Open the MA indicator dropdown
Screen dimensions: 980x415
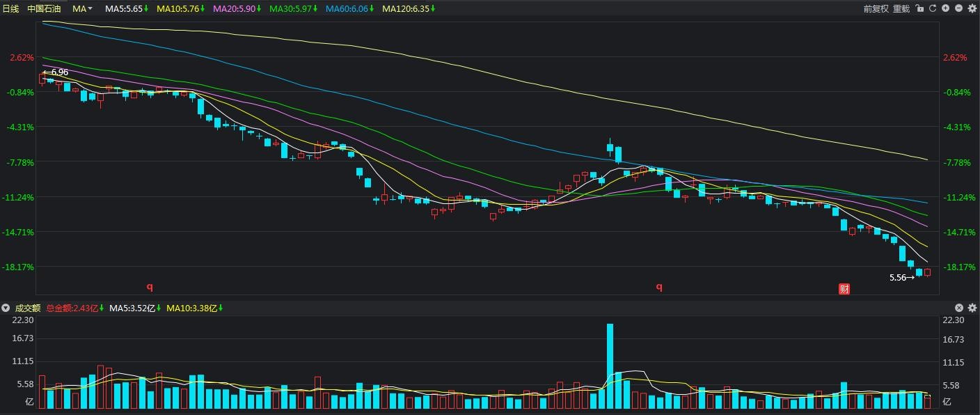click(83, 9)
